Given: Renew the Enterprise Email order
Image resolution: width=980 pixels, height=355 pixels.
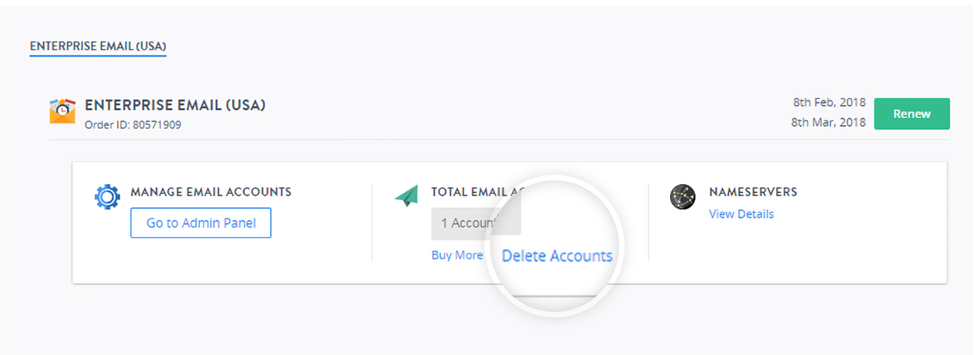Looking at the screenshot, I should click(911, 113).
